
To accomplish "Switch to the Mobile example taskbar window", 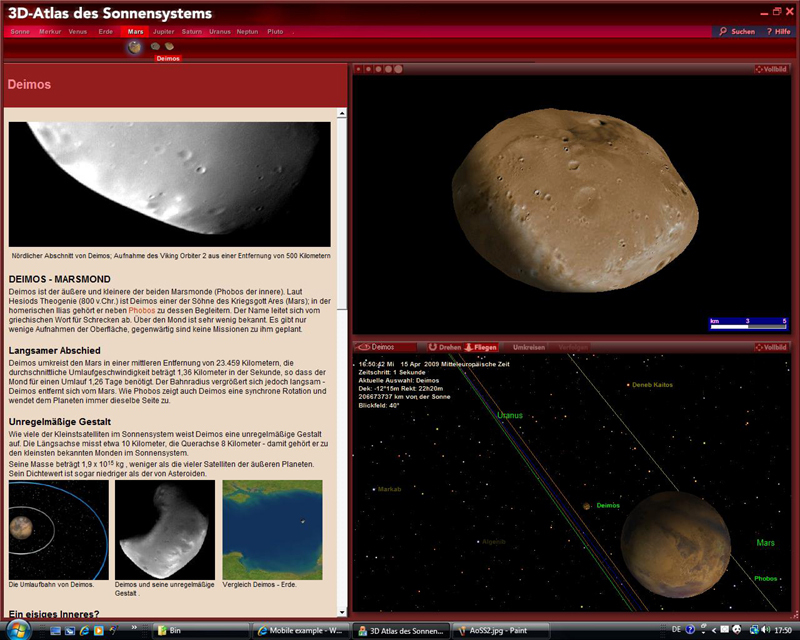I will point(301,631).
